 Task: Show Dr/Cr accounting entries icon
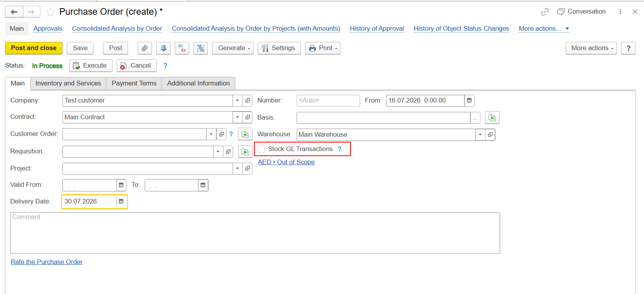click(182, 48)
